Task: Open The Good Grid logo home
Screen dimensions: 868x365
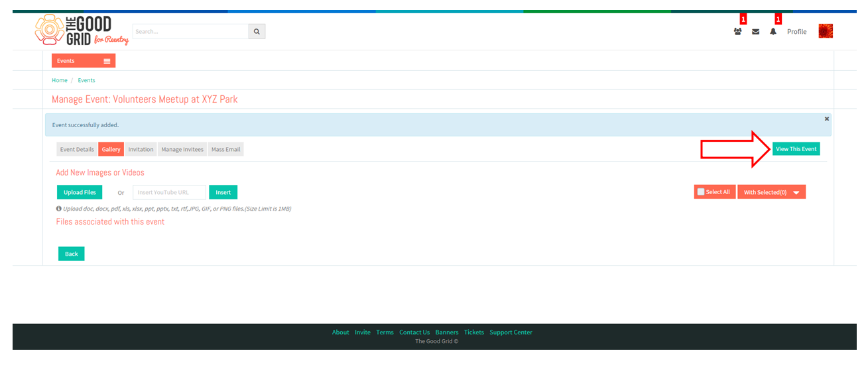Action: pos(82,30)
